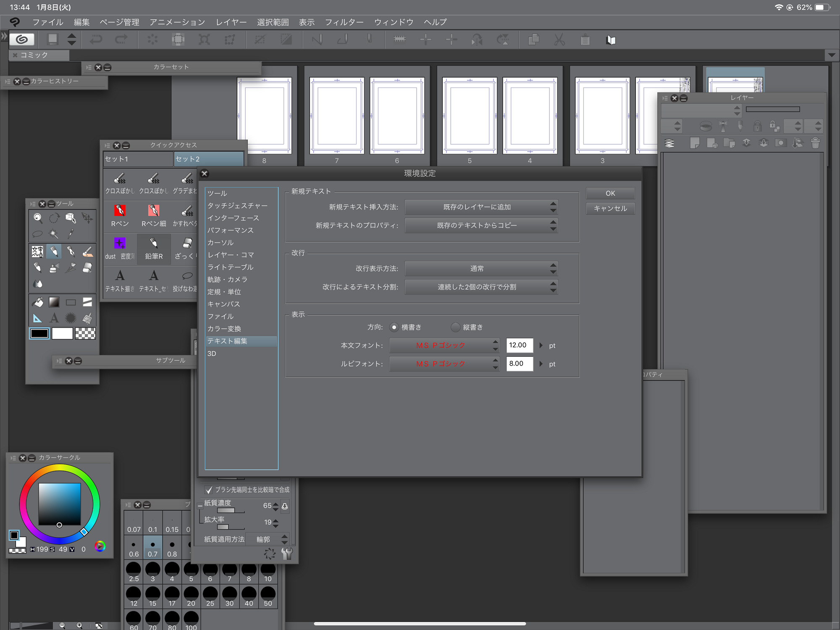Open 改行表示方法 dropdown
Image resolution: width=840 pixels, height=630 pixels.
(481, 268)
